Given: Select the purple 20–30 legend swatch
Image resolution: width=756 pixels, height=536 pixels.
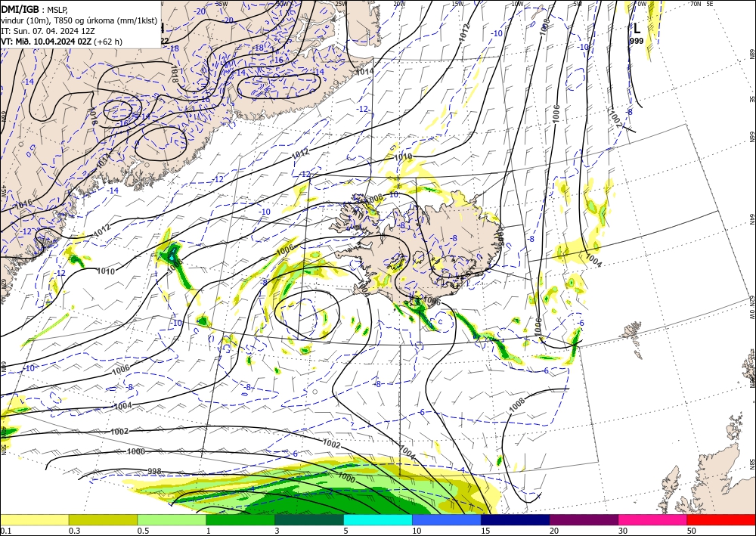Looking at the screenshot, I should pos(584,520).
